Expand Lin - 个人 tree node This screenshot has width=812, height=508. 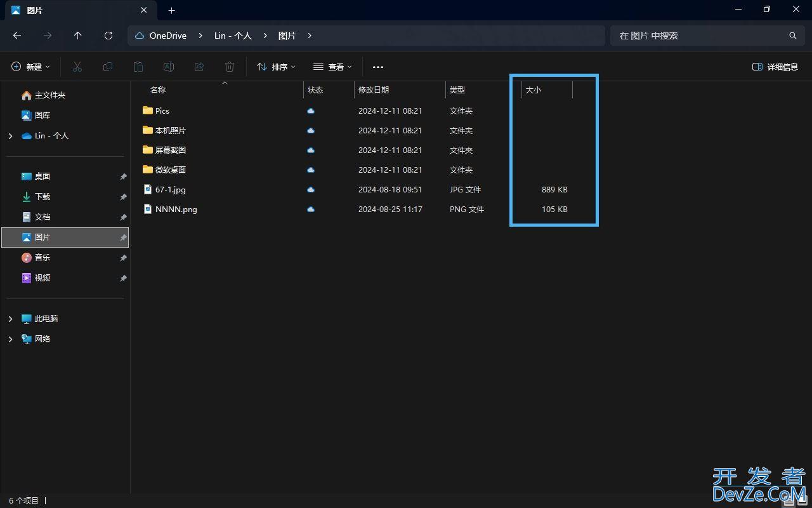(x=10, y=136)
